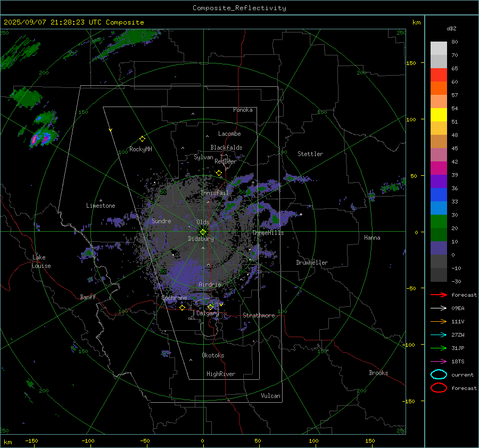The height and width of the screenshot is (448, 479).
Task: Click the magenta 39-42 dBZ swatch
Action: point(439,168)
